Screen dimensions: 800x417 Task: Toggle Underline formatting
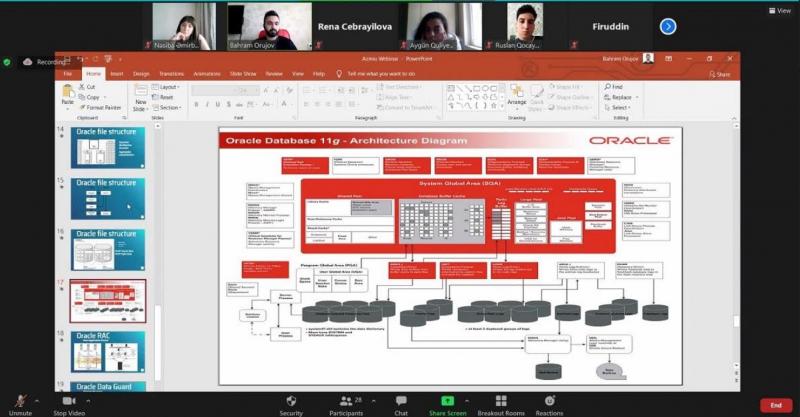click(x=218, y=105)
